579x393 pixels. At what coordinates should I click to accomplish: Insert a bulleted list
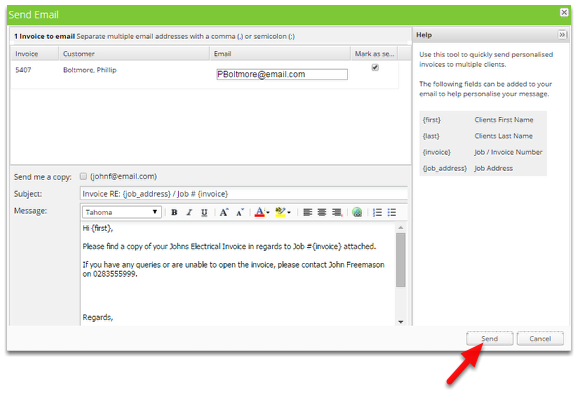tap(392, 212)
